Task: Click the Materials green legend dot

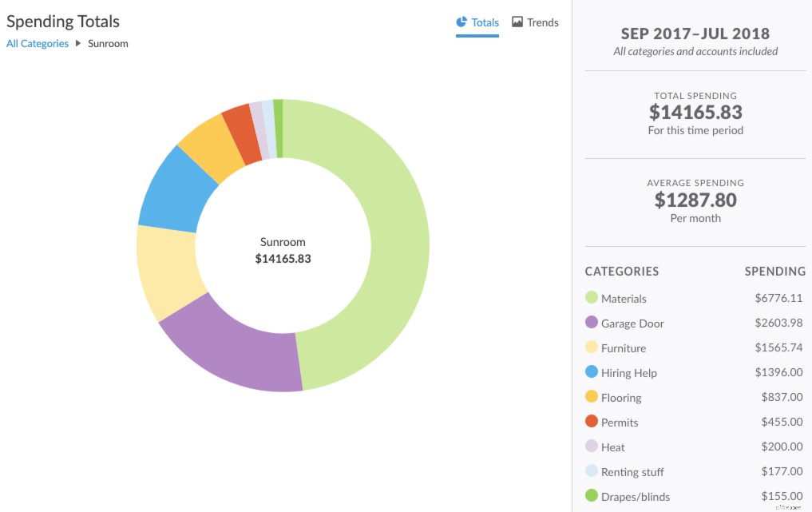Action: click(x=592, y=298)
